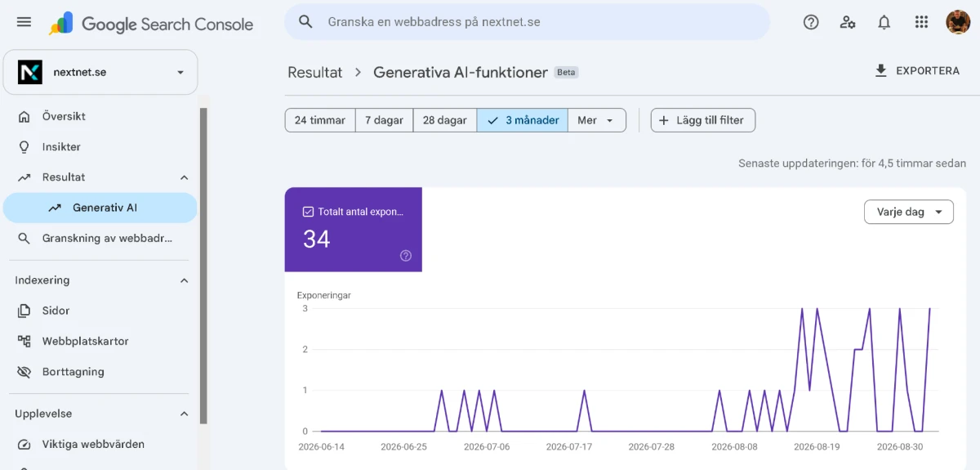Click Lägg till filter button
980x470 pixels.
click(703, 120)
